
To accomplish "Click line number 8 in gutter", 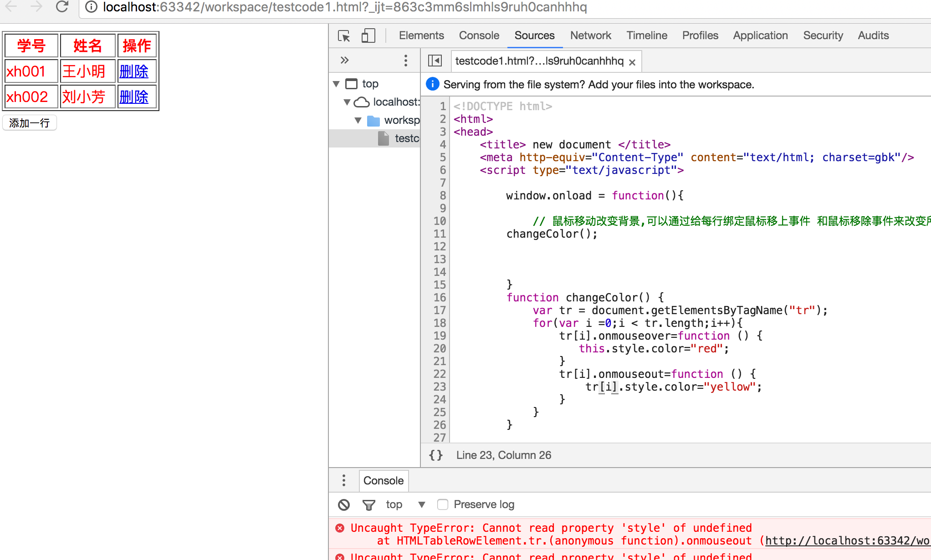I will [443, 196].
